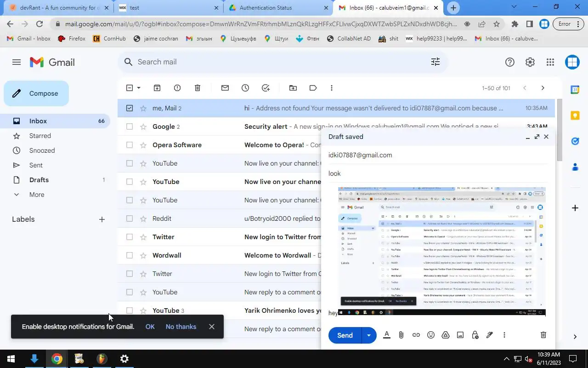Open Google Calendar in side panel
Viewport: 588px width, 368px height.
pyautogui.click(x=575, y=90)
